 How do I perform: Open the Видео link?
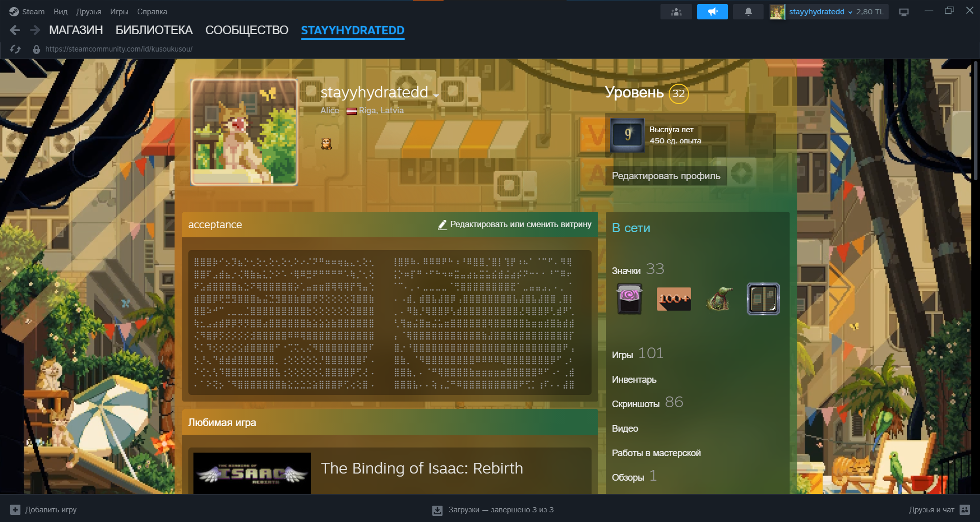(x=625, y=429)
